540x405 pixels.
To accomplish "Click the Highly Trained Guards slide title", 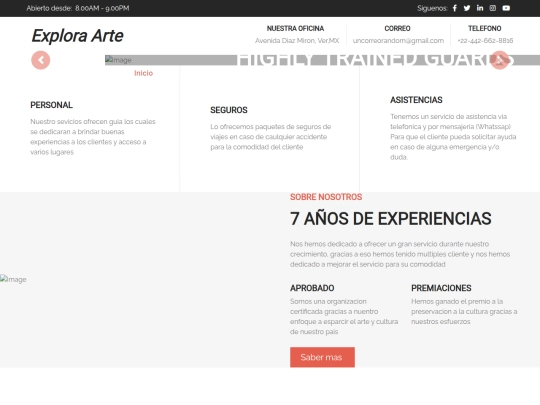I will click(375, 60).
